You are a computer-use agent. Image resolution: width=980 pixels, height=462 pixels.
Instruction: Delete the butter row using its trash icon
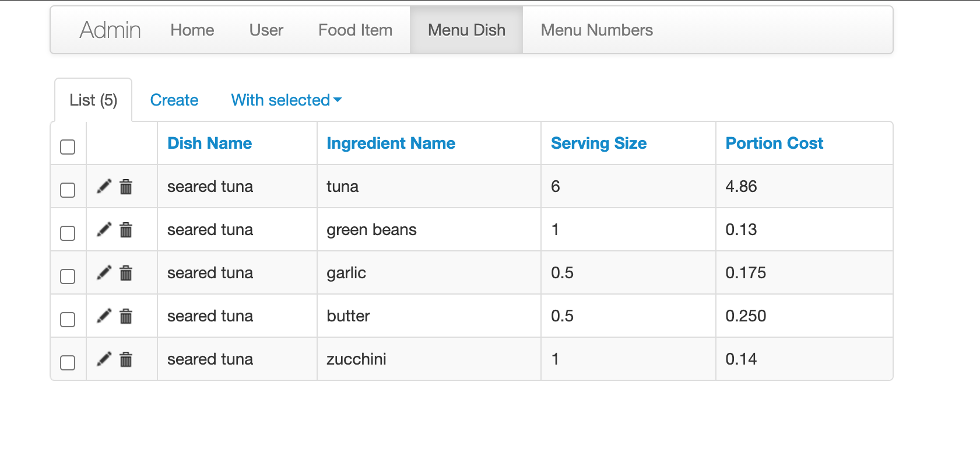[126, 316]
